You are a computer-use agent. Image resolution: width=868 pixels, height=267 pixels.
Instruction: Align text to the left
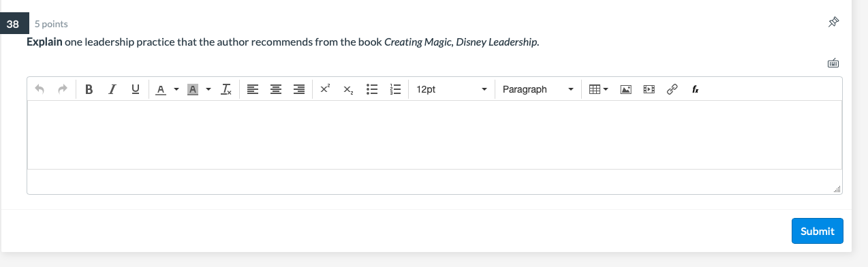point(252,89)
